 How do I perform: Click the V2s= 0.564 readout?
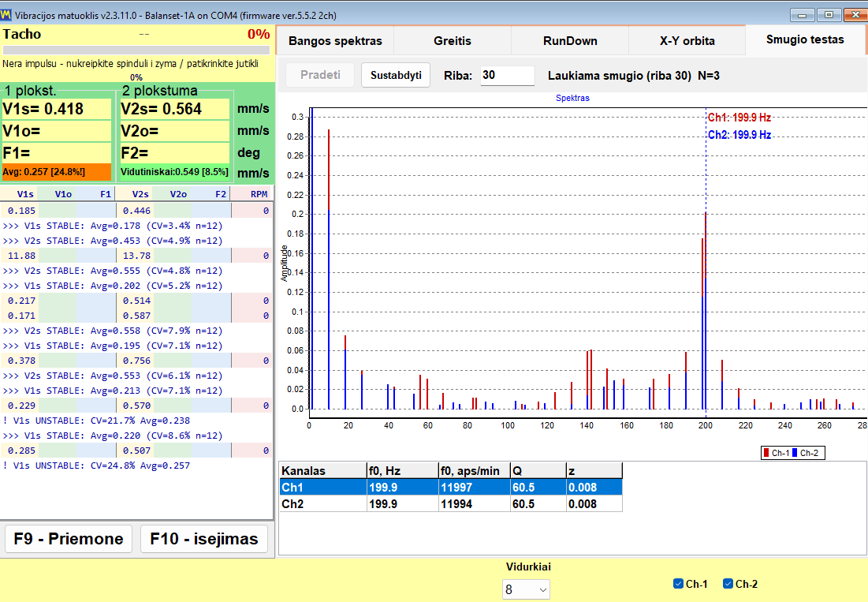tap(174, 109)
